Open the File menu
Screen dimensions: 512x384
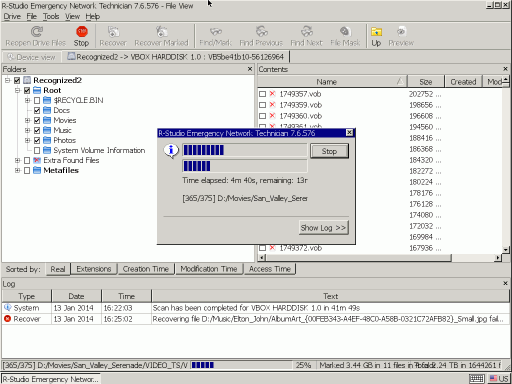click(x=32, y=16)
